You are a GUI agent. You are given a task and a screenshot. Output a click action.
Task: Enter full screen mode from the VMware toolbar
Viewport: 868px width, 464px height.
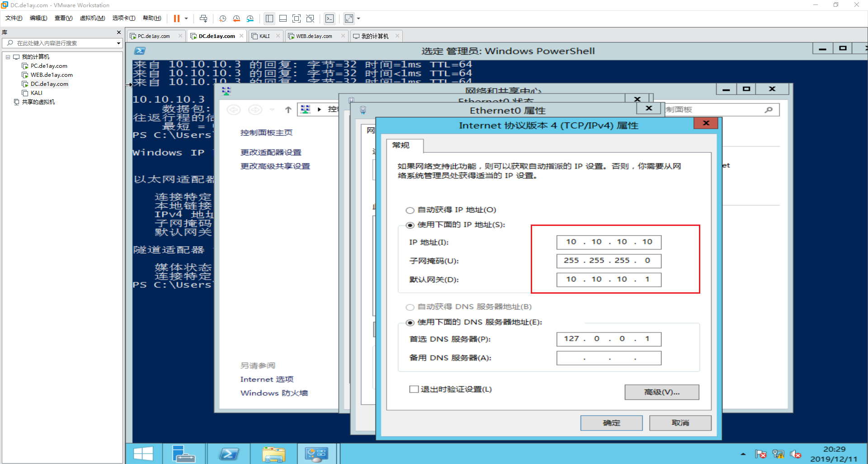297,19
